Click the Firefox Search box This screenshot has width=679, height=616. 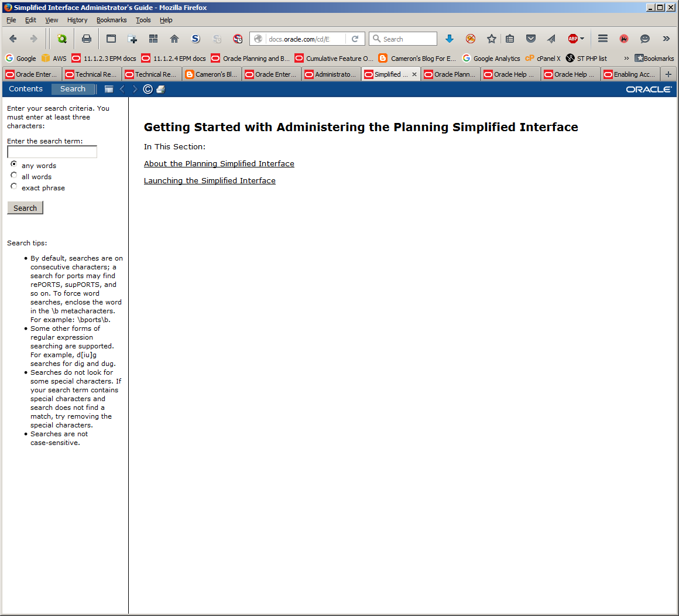click(x=403, y=39)
